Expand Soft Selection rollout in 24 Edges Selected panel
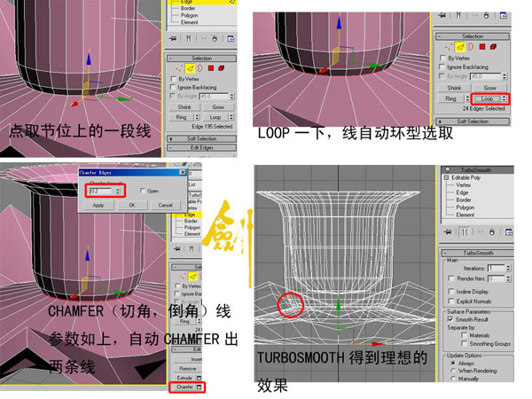532x399 pixels. coord(473,121)
